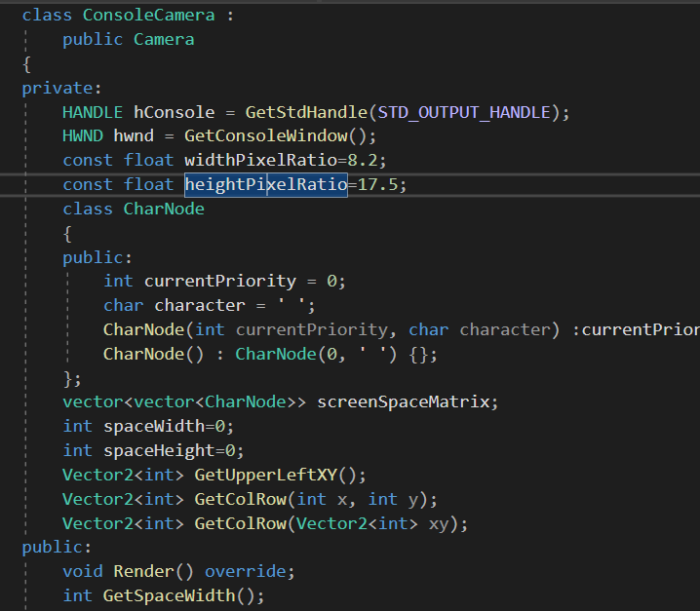Click the highlighted "heightPixelRatio" identifier
700x611 pixels.
(266, 184)
